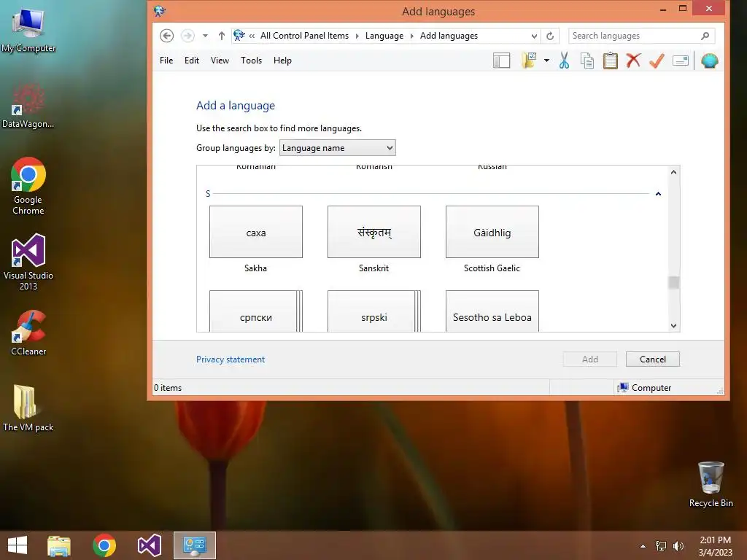
Task: Select the Scottish Gaelic Gàidhlig tile
Action: (492, 232)
